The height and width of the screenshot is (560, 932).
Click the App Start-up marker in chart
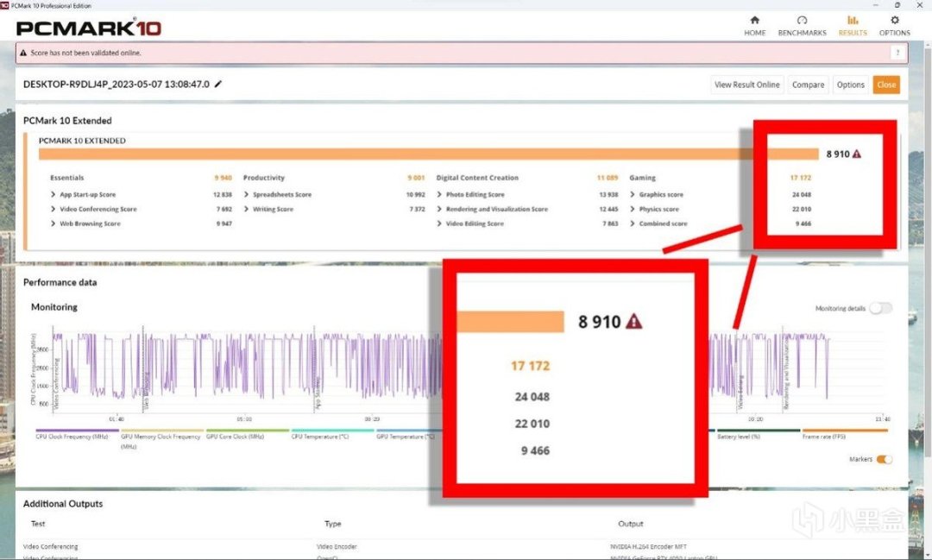(x=318, y=393)
